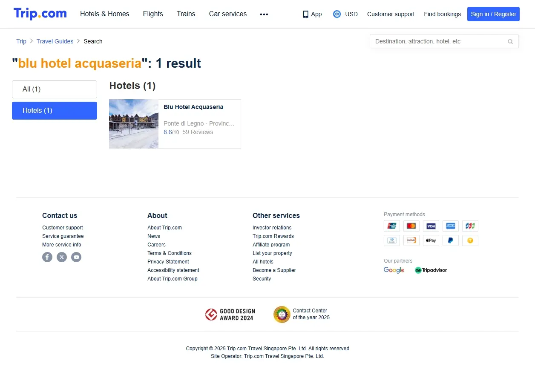Click the Tripadvisor partner logo
This screenshot has width=535, height=392.
[431, 270]
